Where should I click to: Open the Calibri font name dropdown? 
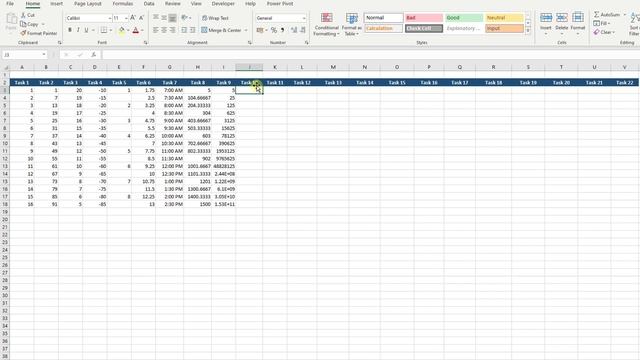click(109, 18)
